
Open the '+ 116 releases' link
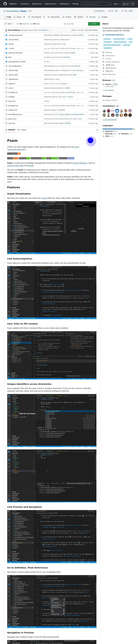pyautogui.click(x=108, y=90)
